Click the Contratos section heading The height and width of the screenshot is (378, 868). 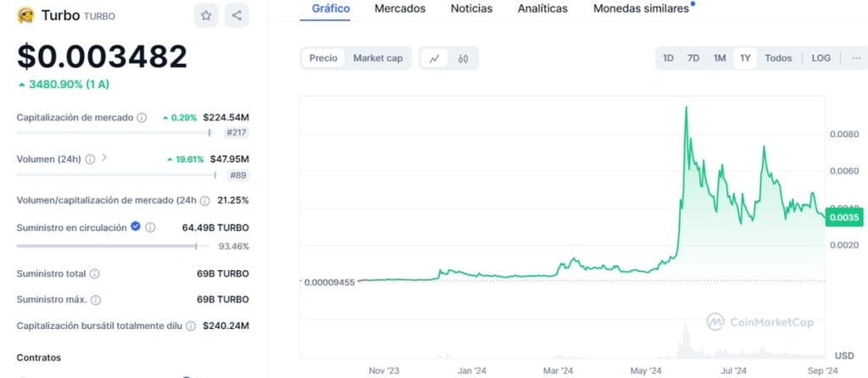point(39,358)
